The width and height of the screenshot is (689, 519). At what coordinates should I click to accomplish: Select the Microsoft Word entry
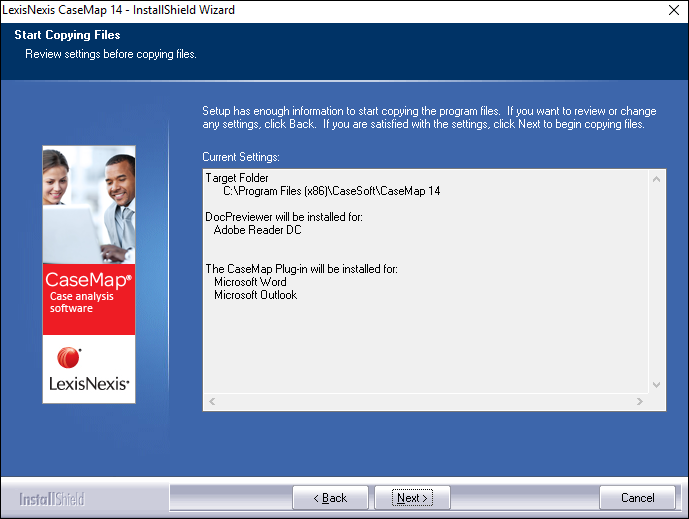pos(250,282)
